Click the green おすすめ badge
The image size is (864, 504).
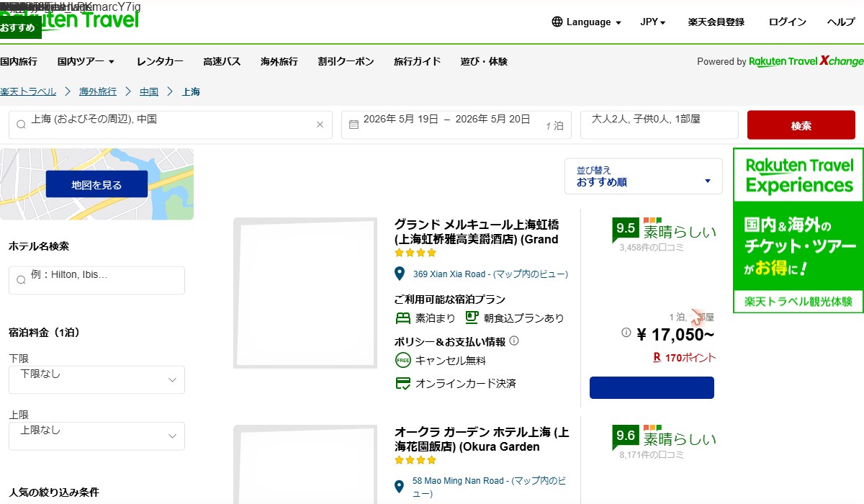20,27
